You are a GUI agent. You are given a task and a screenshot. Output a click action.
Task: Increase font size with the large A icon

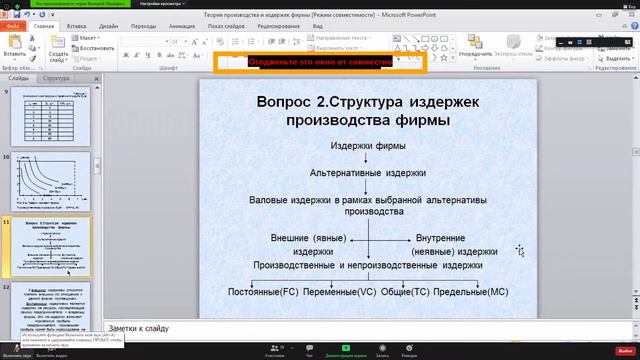[195, 42]
